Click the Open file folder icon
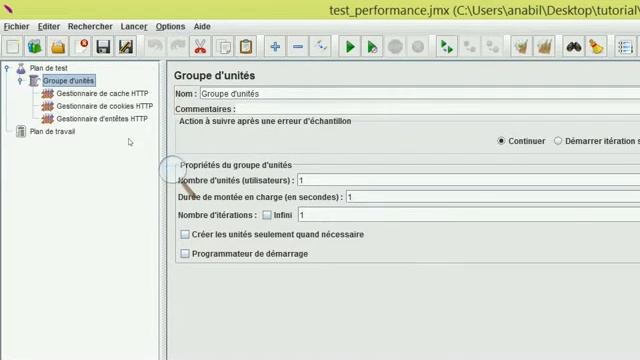This screenshot has height=360, width=640. pyautogui.click(x=58, y=47)
